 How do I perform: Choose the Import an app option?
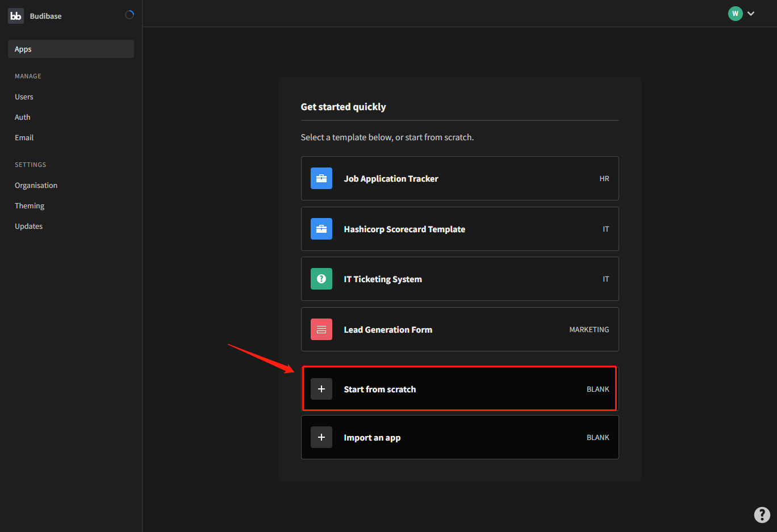point(459,437)
